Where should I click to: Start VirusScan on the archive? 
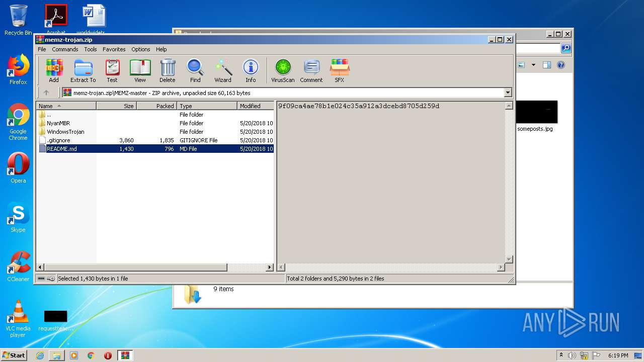tap(283, 70)
